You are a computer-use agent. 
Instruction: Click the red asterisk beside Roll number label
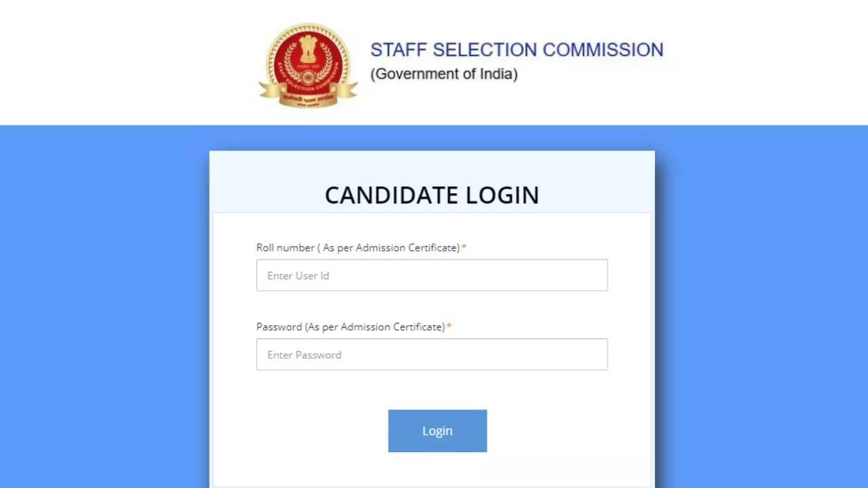(464, 248)
